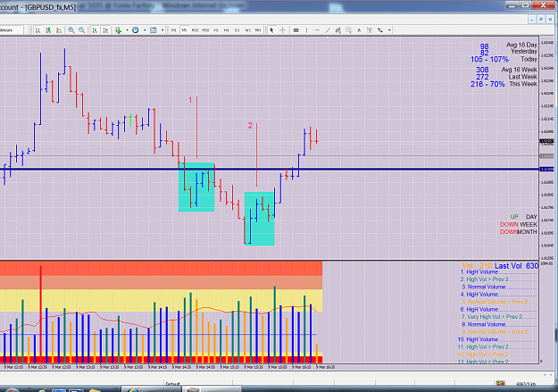
Task: Click '7. Very High Vol > Prev 2' row
Action: [x=498, y=317]
